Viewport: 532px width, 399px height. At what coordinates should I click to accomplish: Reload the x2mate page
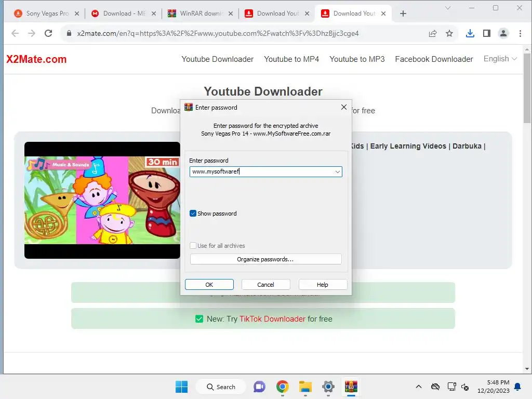coord(48,33)
